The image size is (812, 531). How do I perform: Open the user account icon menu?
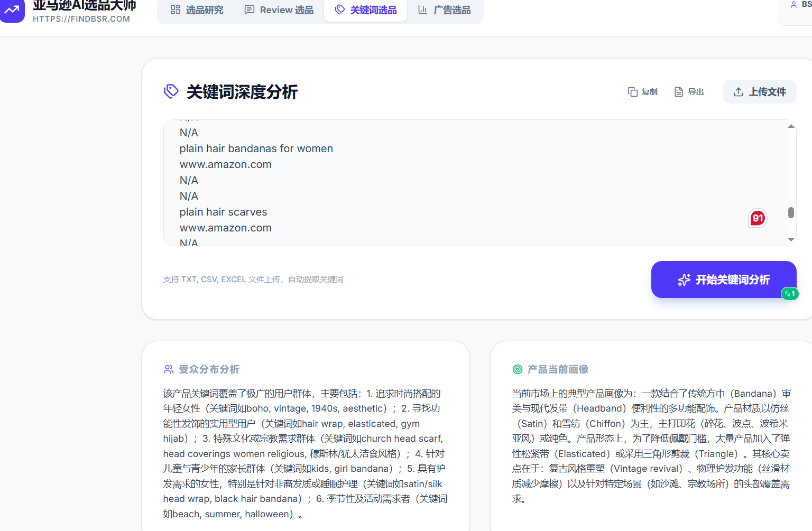[793, 5]
